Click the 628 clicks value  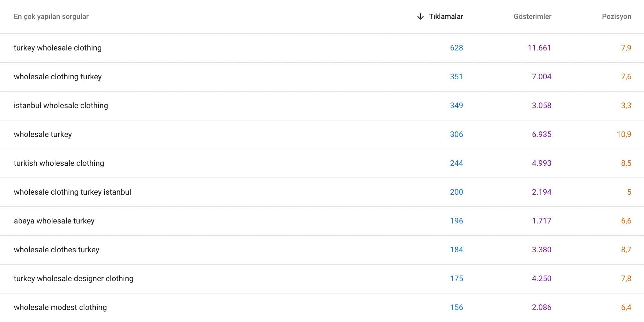coord(456,48)
